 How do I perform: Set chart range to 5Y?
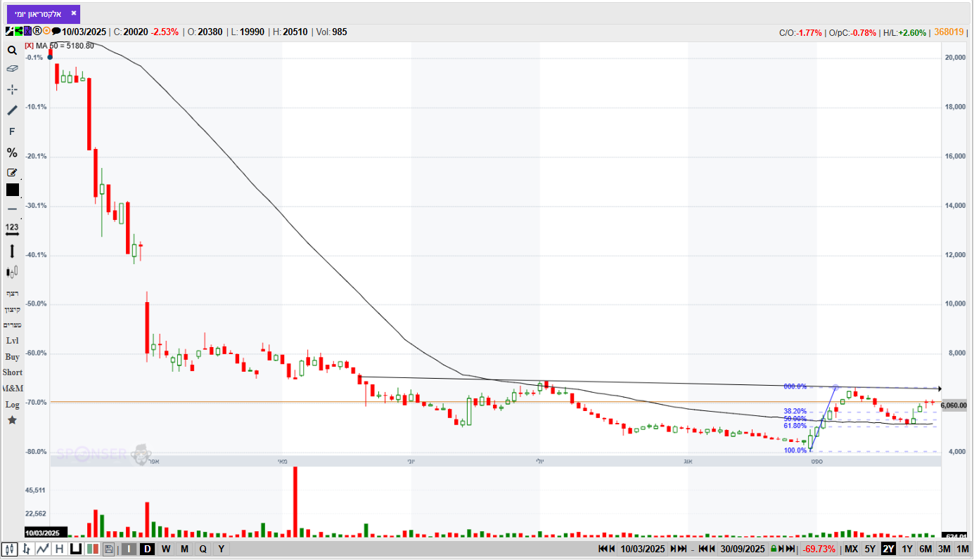(871, 549)
